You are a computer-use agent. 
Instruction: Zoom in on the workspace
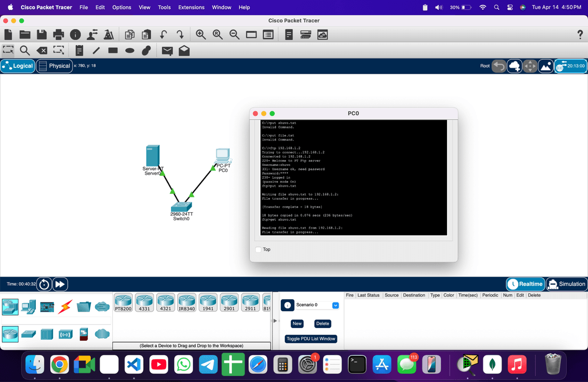point(200,35)
